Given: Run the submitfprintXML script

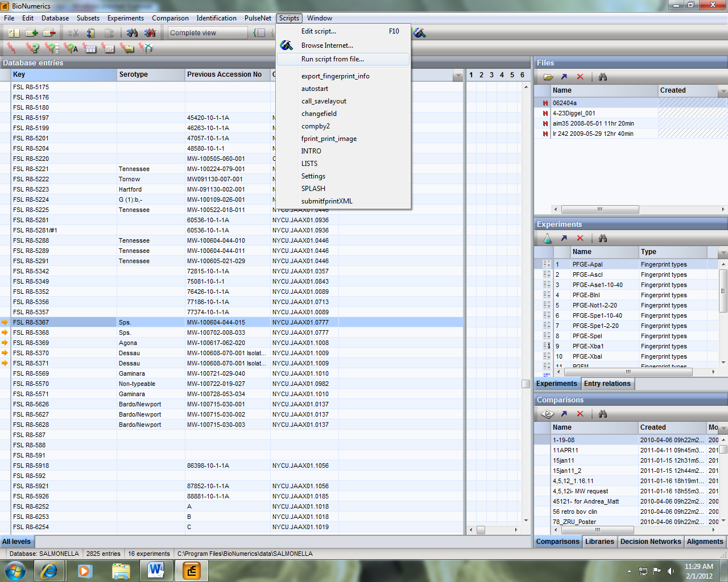Looking at the screenshot, I should tap(343, 201).
